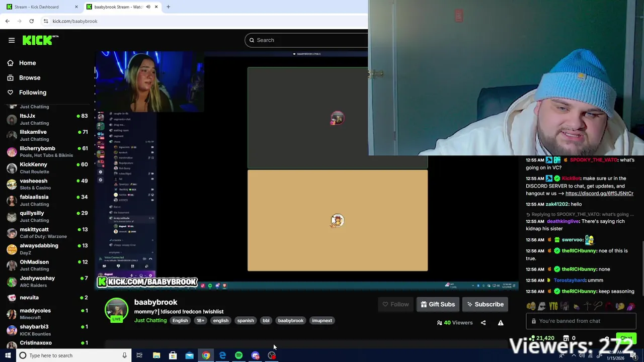This screenshot has width=644, height=362.
Task: Report stream with warning triangle icon
Action: coord(501,323)
